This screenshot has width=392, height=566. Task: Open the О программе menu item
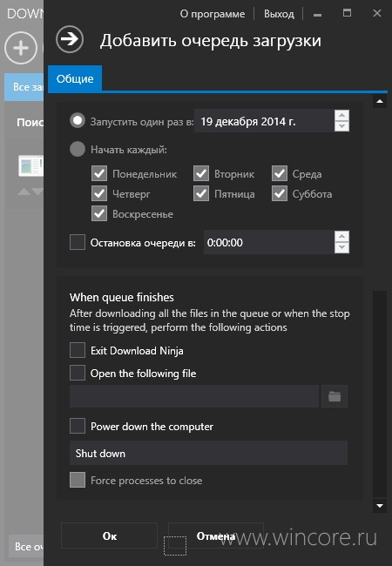pos(213,14)
